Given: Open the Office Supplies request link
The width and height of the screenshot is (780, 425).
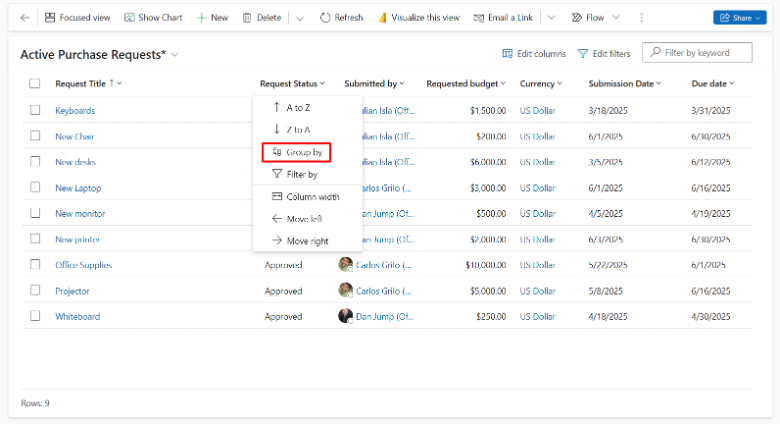Looking at the screenshot, I should click(84, 265).
